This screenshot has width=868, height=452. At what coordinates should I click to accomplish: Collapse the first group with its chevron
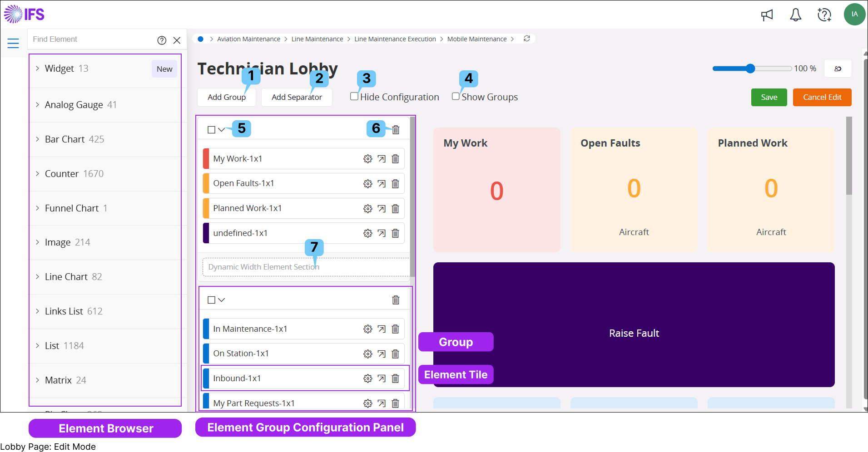[x=222, y=130]
